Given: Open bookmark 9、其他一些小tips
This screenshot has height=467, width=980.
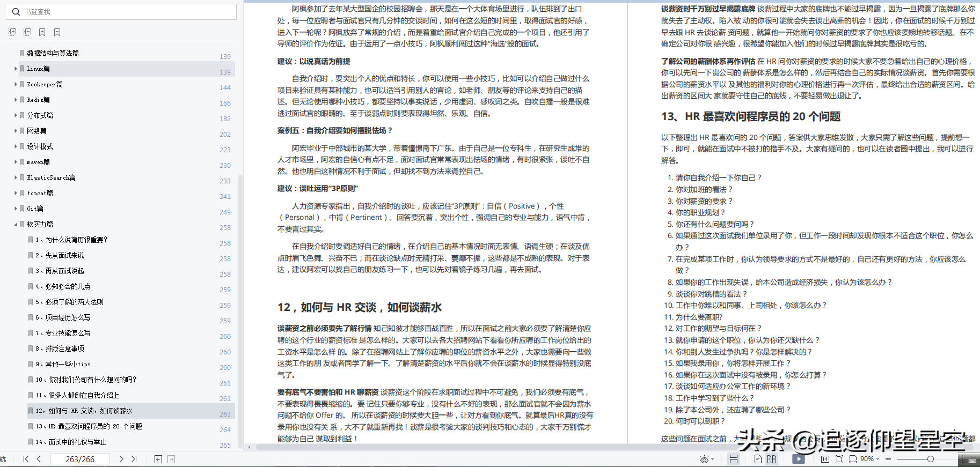Looking at the screenshot, I should coord(63,364).
